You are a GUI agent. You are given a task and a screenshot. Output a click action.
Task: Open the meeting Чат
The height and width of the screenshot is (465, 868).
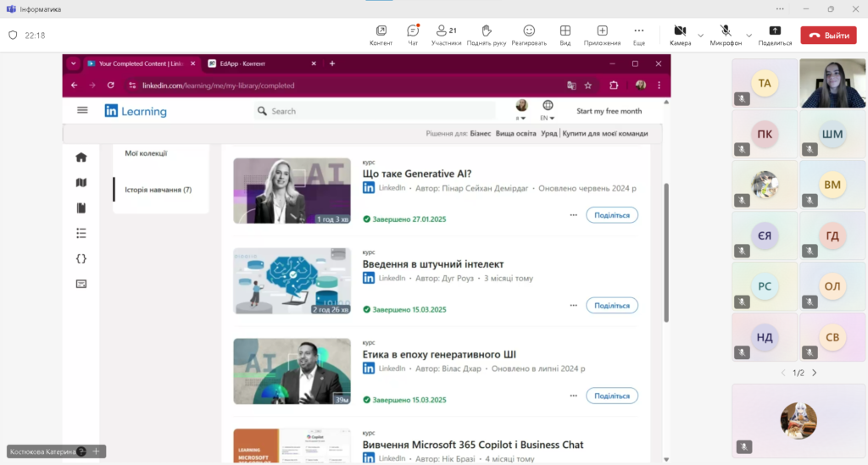coord(413,35)
